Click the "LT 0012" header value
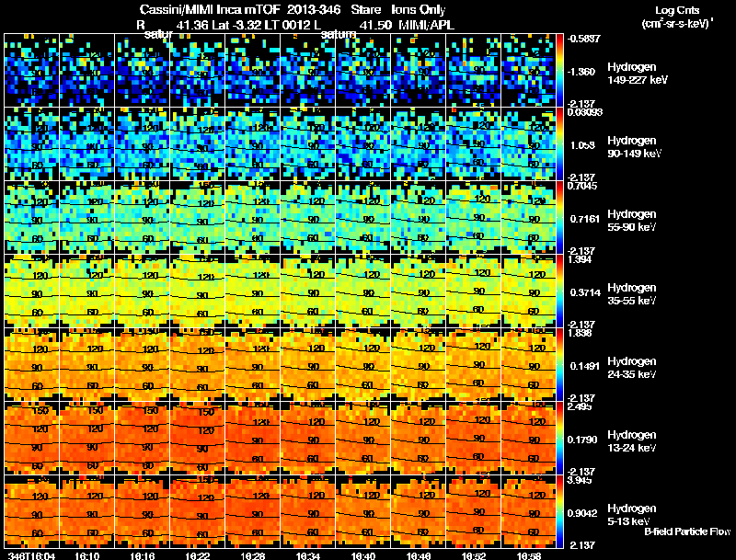The image size is (736, 560). (286, 26)
